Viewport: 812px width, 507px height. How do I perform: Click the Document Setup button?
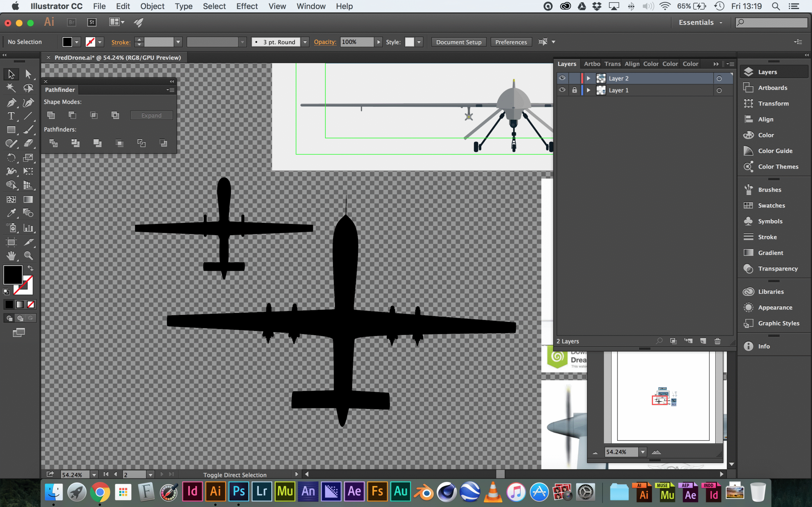(x=458, y=42)
